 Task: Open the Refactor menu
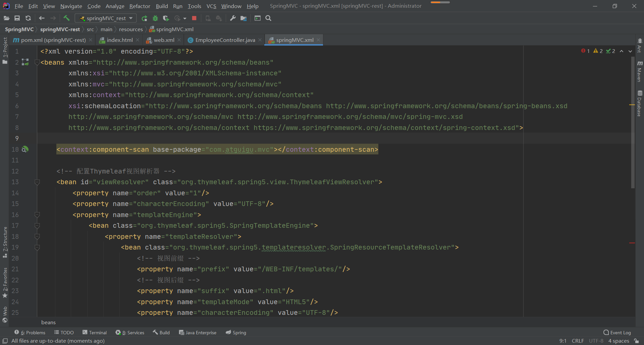click(x=140, y=6)
